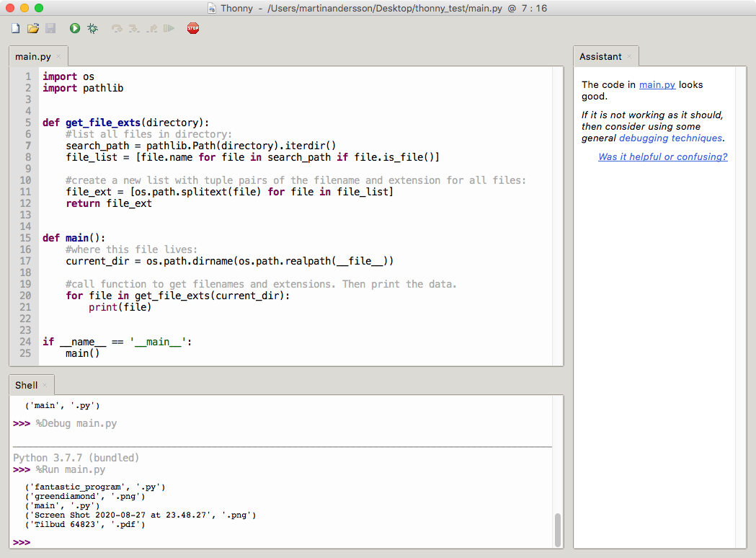The height and width of the screenshot is (558, 756).
Task: Select the main.py editor tab
Action: [32, 56]
